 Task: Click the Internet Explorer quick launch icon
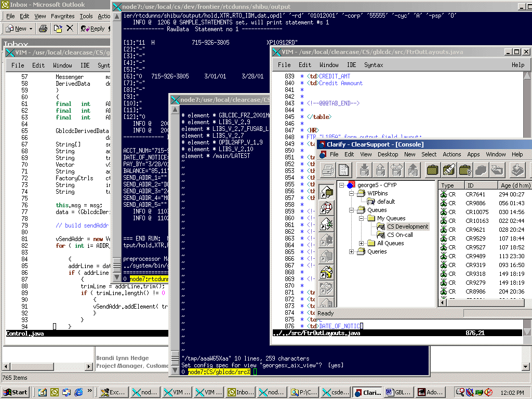pos(78,392)
